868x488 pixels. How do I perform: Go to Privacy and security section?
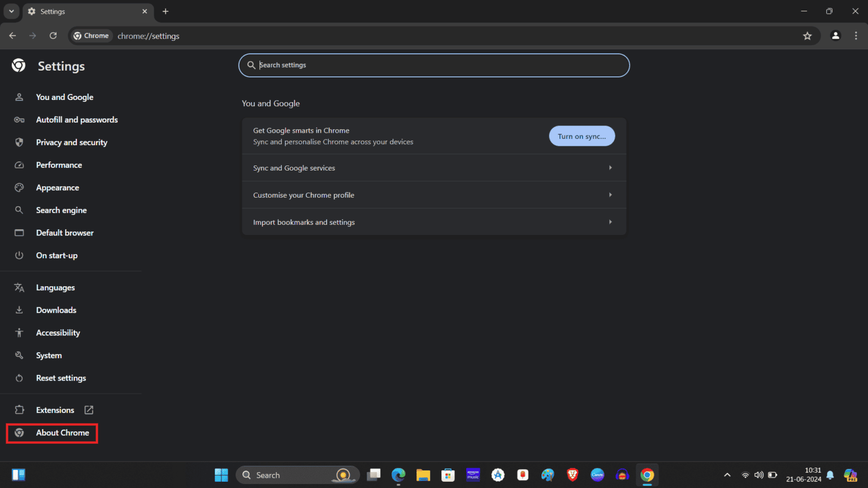click(x=71, y=142)
